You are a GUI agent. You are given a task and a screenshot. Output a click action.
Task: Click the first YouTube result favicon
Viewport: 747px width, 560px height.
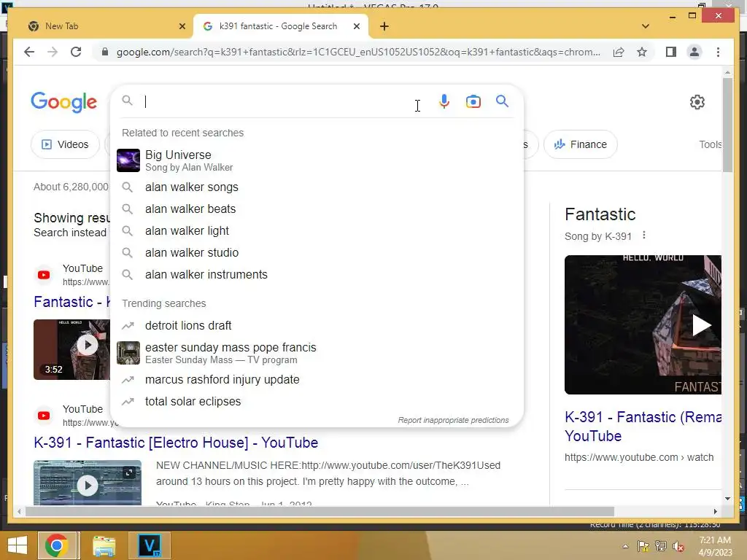point(44,275)
